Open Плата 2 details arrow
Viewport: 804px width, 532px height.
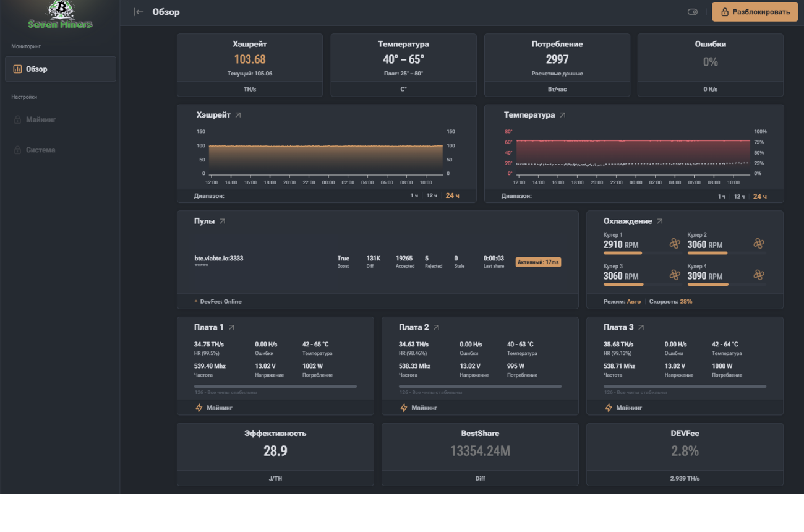coord(436,327)
